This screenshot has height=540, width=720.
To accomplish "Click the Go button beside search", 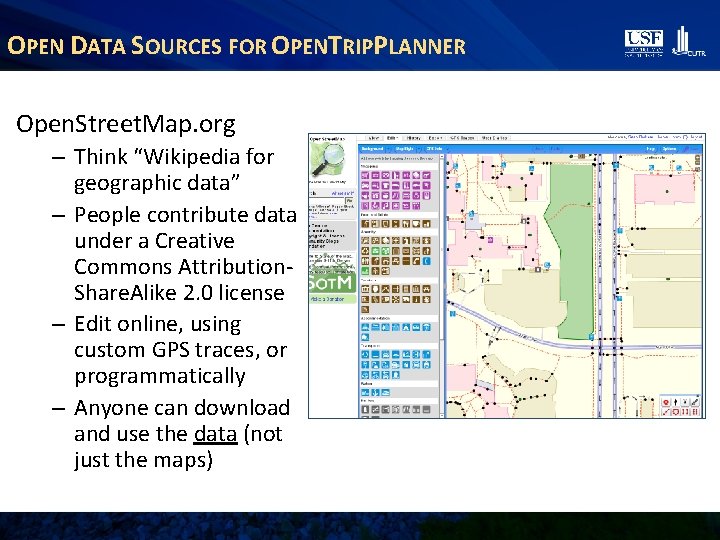I will point(350,201).
